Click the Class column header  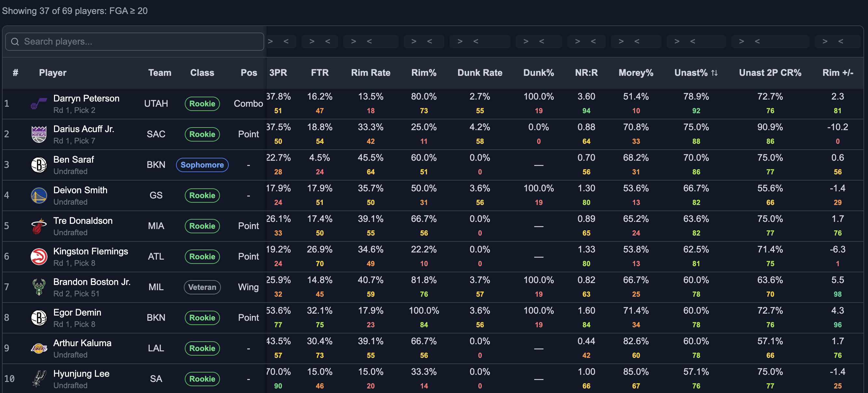[202, 73]
